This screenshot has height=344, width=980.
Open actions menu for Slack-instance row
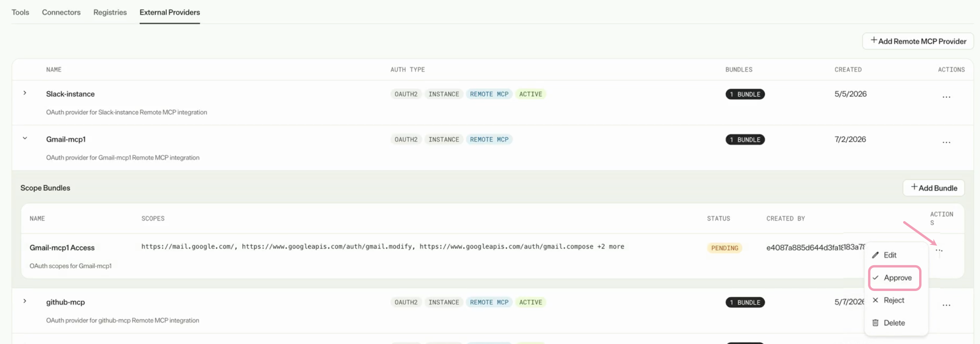pos(946,97)
